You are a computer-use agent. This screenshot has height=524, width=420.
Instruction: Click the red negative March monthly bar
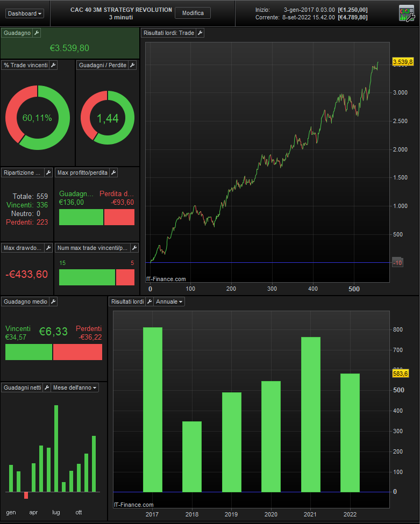(26, 496)
